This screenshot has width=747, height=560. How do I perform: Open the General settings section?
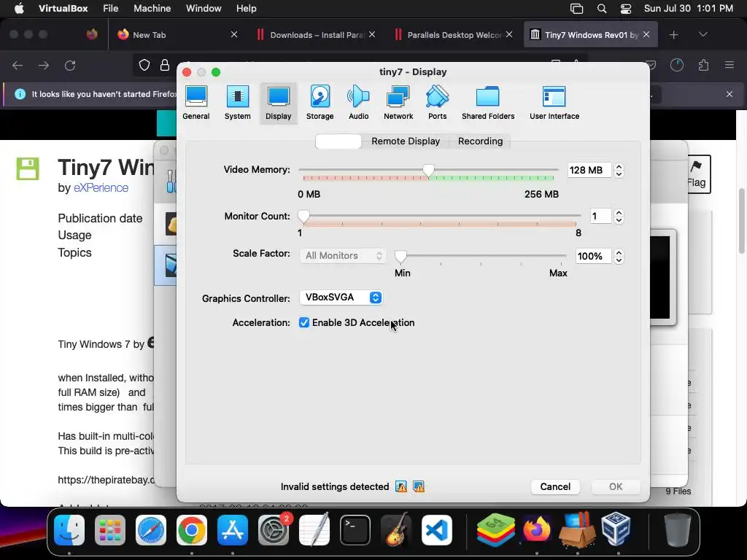point(196,104)
